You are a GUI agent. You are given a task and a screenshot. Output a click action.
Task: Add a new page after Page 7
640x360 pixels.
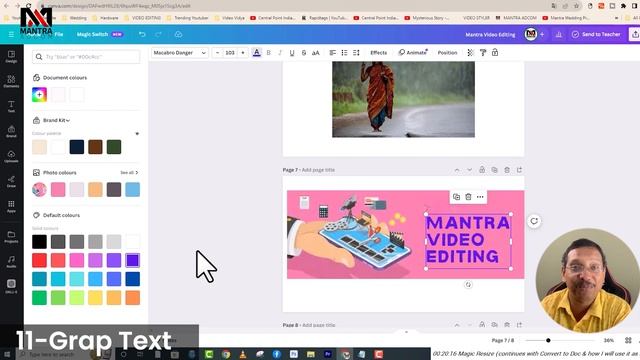click(x=519, y=170)
